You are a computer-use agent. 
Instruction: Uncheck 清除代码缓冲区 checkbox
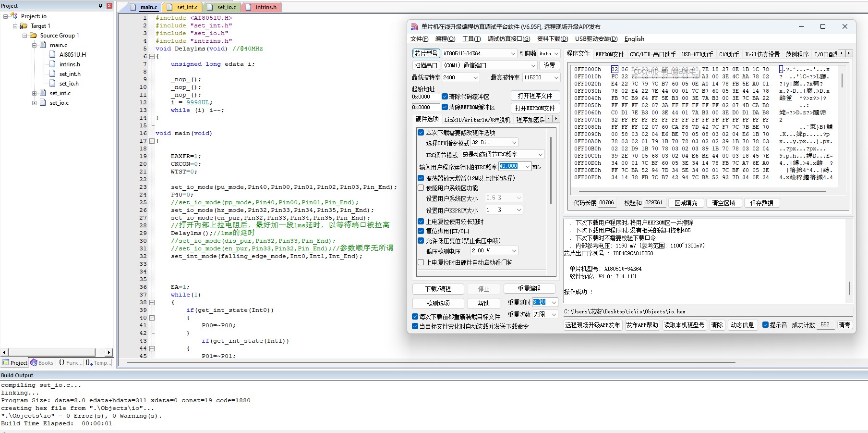[x=445, y=97]
